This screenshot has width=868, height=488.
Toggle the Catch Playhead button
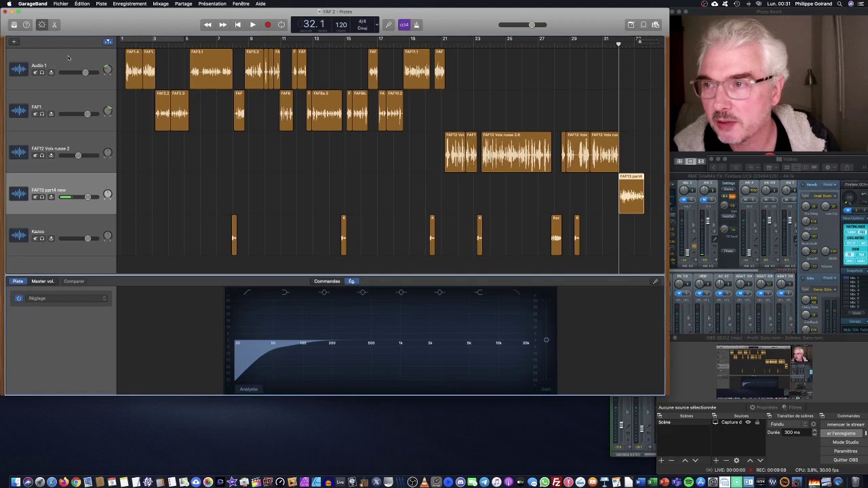108,41
